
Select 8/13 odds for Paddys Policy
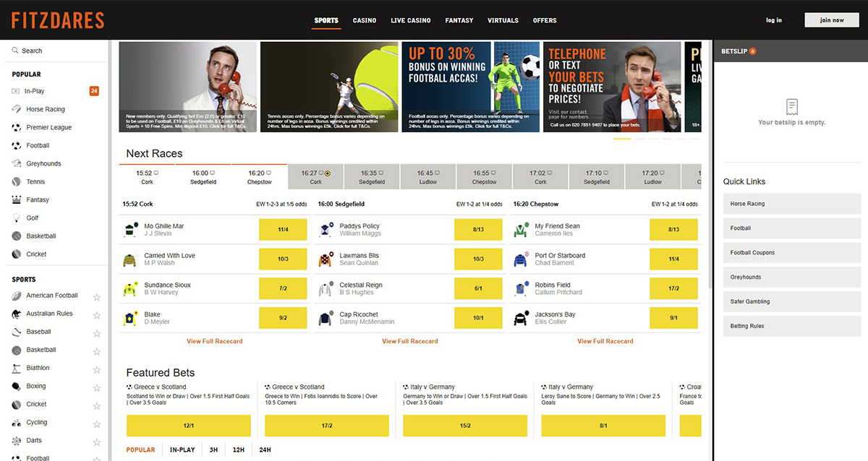click(478, 230)
